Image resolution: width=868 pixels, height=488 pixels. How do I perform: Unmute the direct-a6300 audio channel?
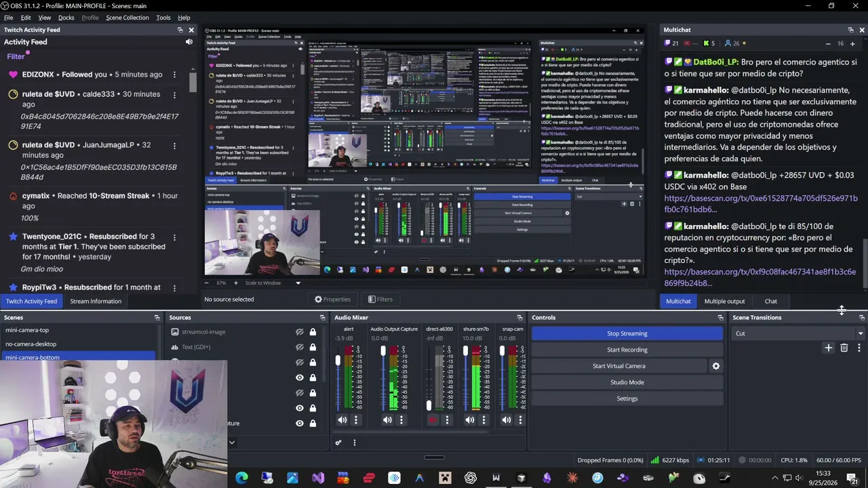coord(433,420)
